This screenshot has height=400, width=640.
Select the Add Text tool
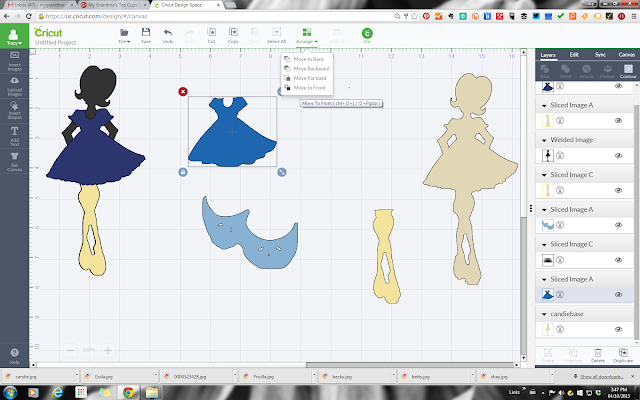[14, 136]
